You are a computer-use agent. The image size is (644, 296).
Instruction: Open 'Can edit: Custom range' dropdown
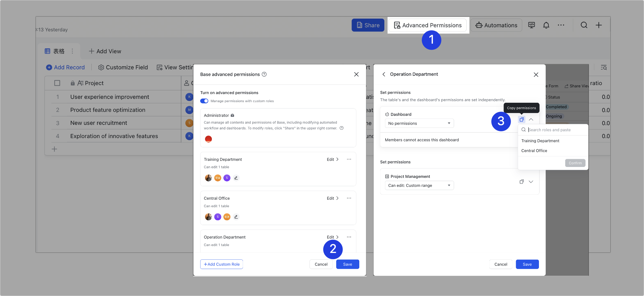click(x=419, y=185)
